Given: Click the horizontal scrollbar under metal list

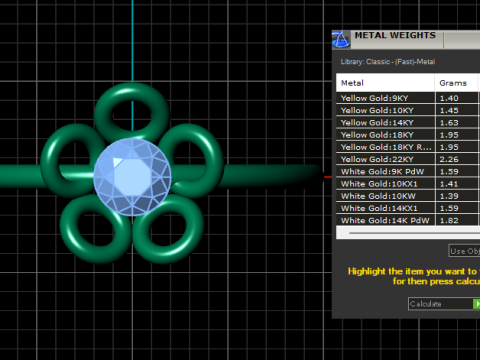Looking at the screenshot, I should 408,233.
